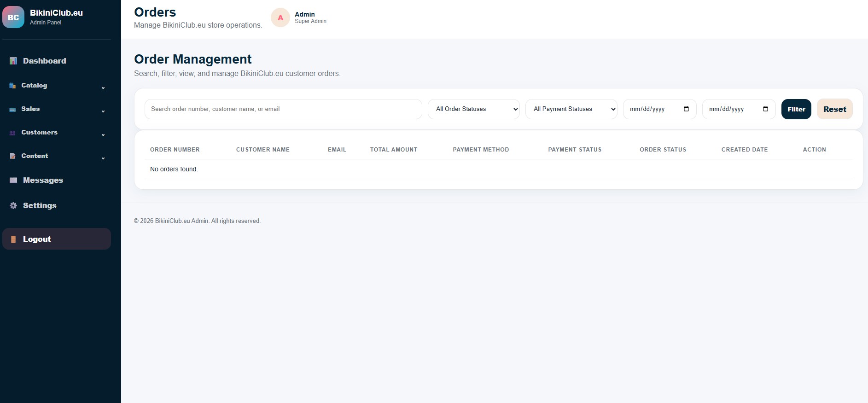The image size is (868, 403).
Task: Click the Customers people icon
Action: click(x=12, y=133)
